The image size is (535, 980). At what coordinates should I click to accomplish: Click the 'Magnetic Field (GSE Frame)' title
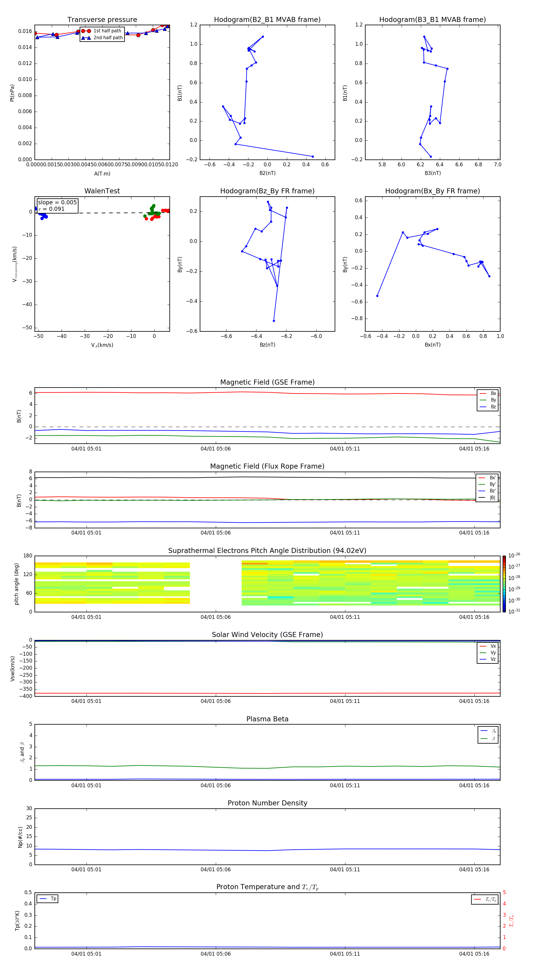[x=267, y=382]
